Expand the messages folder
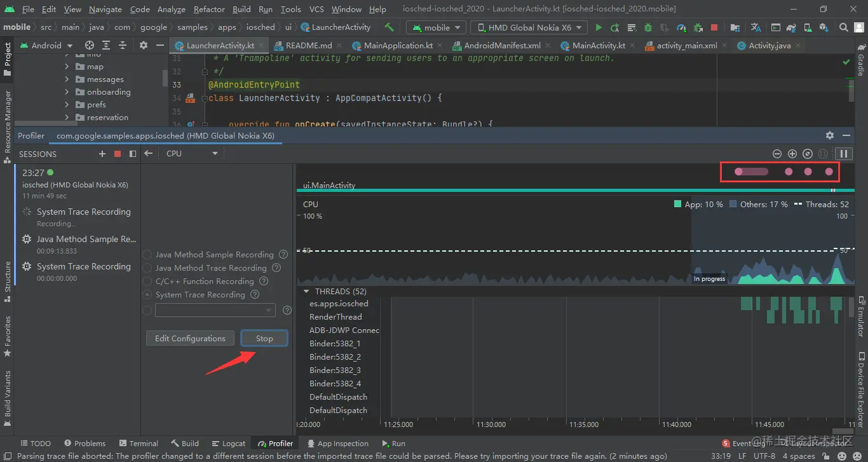The width and height of the screenshot is (868, 462). [67, 79]
